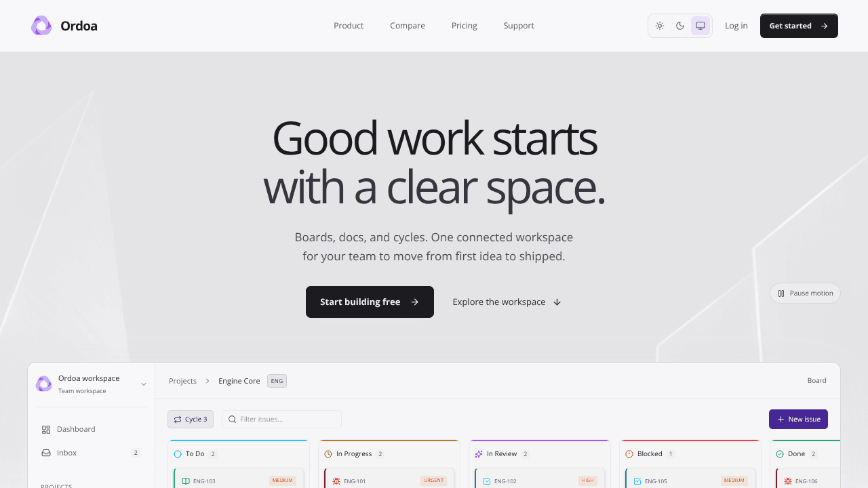The width and height of the screenshot is (868, 488).
Task: Open the Product menu
Action: pyautogui.click(x=349, y=26)
